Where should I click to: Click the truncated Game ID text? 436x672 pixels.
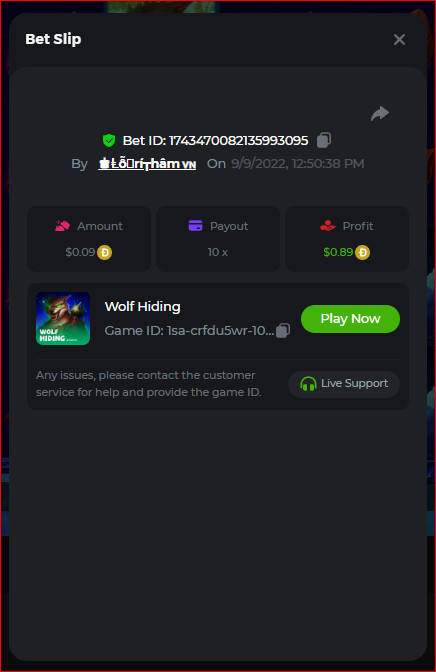189,330
